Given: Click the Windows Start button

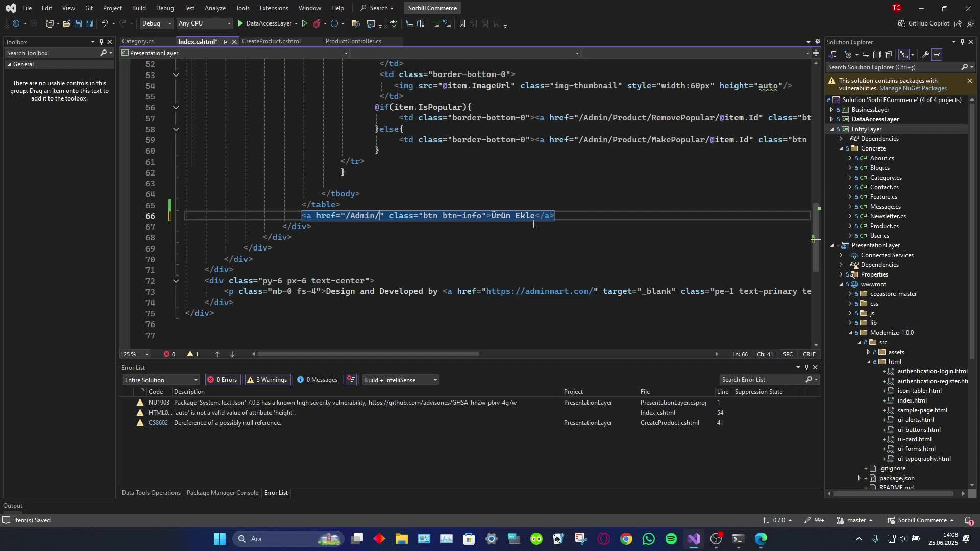Looking at the screenshot, I should [x=219, y=539].
